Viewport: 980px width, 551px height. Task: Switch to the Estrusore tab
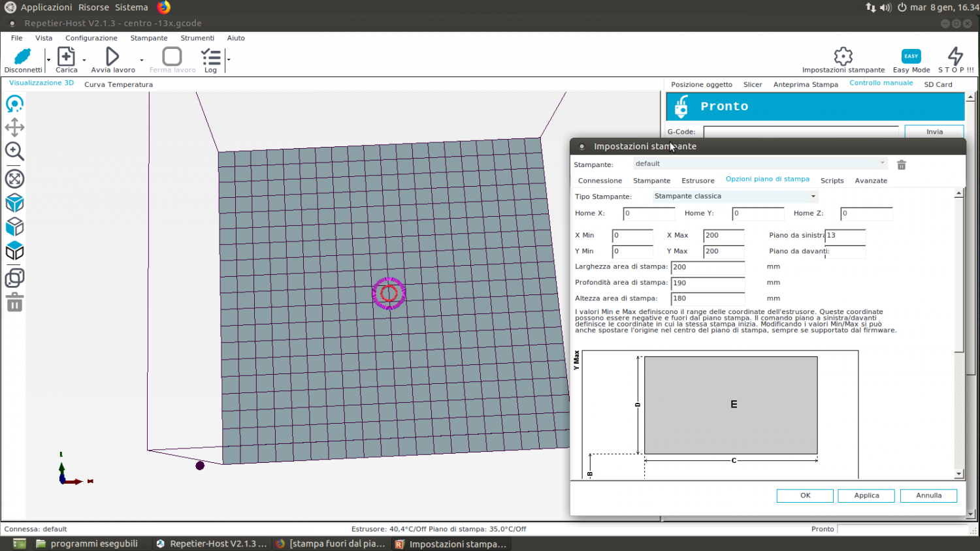coord(698,181)
